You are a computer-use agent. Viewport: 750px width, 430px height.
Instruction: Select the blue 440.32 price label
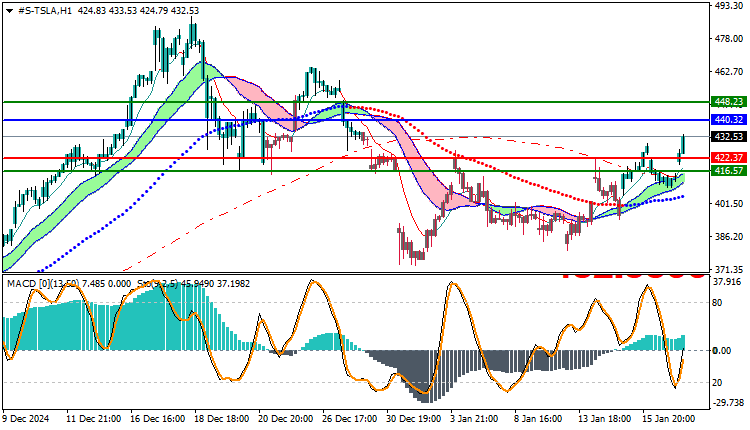[x=728, y=120]
